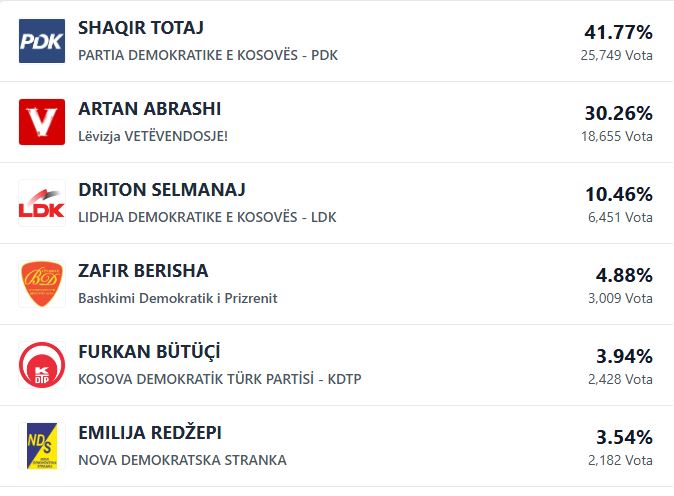Click the 30.26% vote share
The width and height of the screenshot is (674, 496).
[x=618, y=113]
